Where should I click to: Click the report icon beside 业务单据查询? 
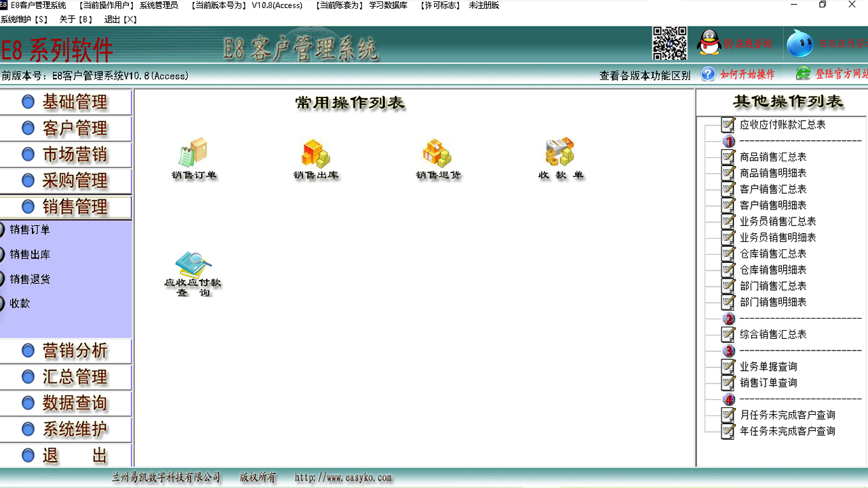tap(728, 367)
